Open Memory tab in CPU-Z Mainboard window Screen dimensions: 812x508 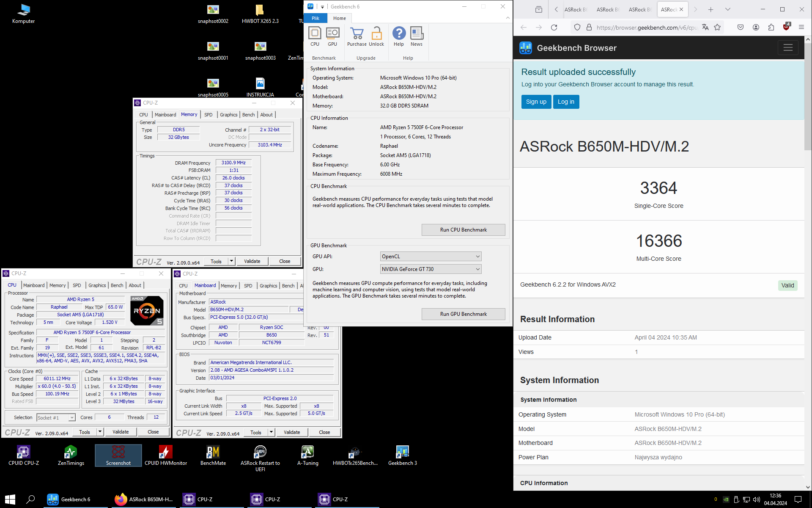(229, 286)
